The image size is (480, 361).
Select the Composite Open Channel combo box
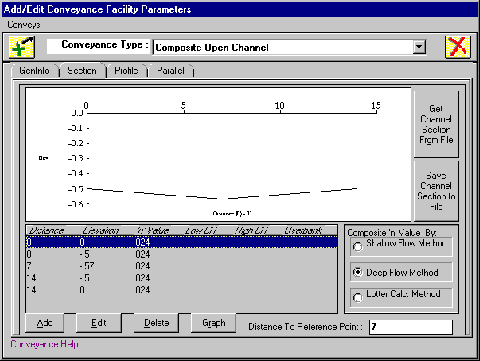[x=289, y=47]
